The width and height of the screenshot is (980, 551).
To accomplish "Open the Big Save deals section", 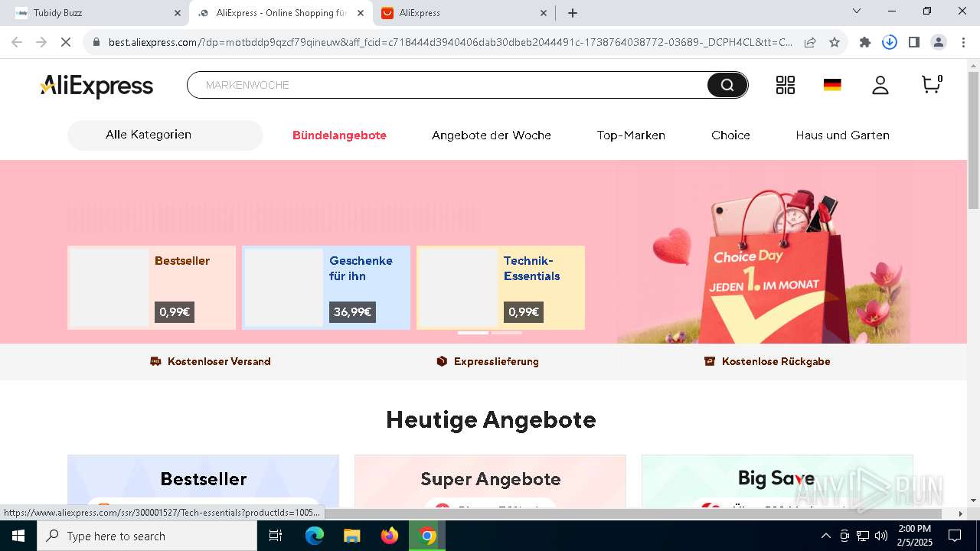I will point(777,481).
